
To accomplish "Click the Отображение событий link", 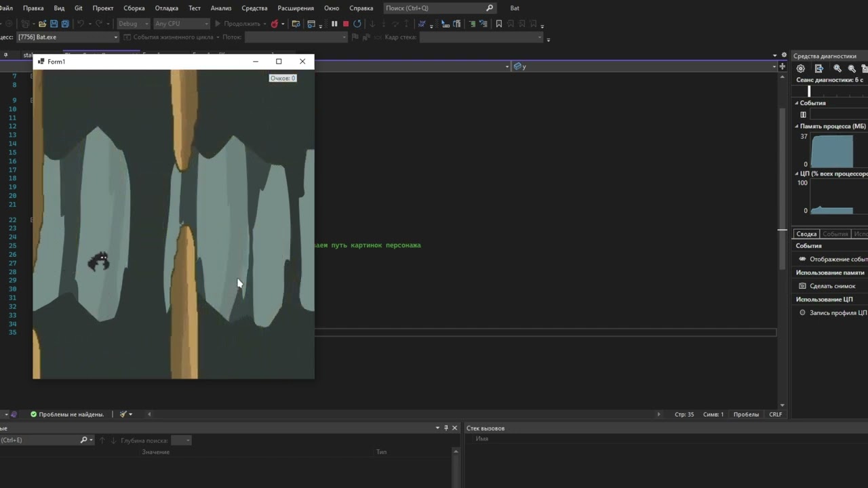I will point(838,259).
